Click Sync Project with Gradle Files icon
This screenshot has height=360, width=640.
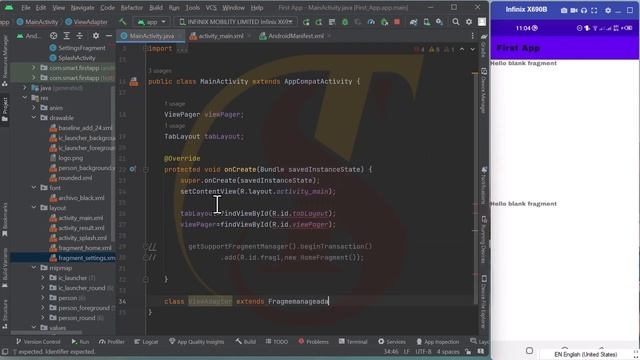pos(413,22)
